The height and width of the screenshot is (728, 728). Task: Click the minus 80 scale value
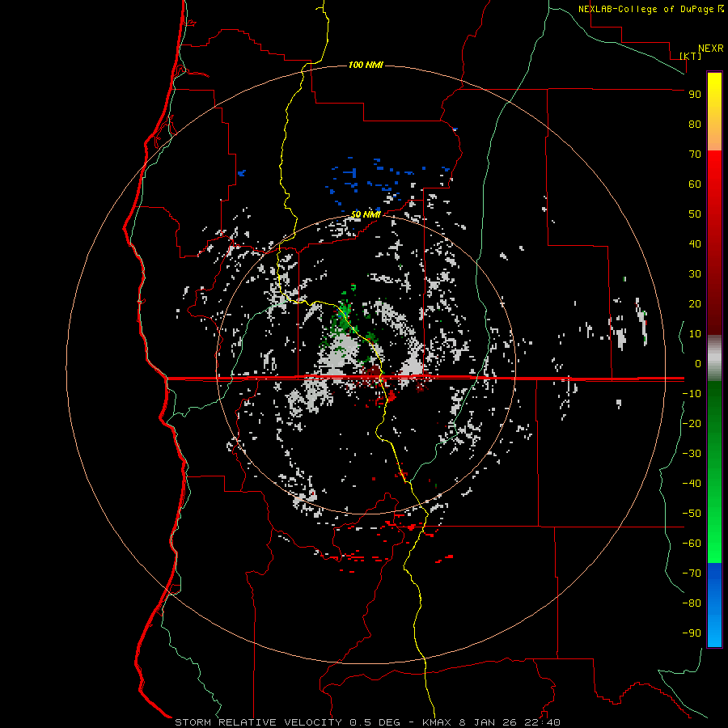pyautogui.click(x=692, y=603)
